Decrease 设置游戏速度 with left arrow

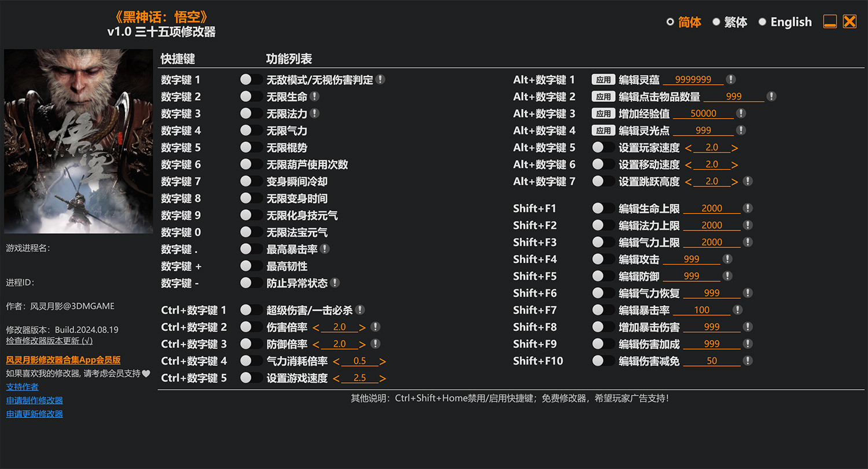point(336,379)
